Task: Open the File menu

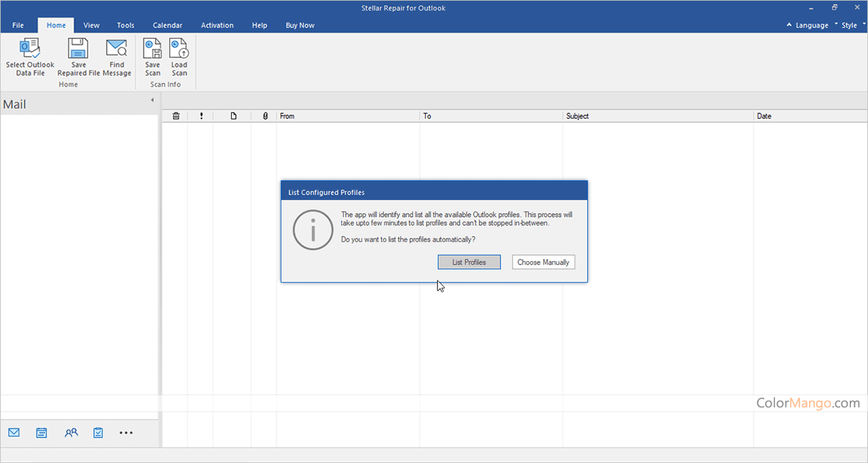Action: (18, 25)
